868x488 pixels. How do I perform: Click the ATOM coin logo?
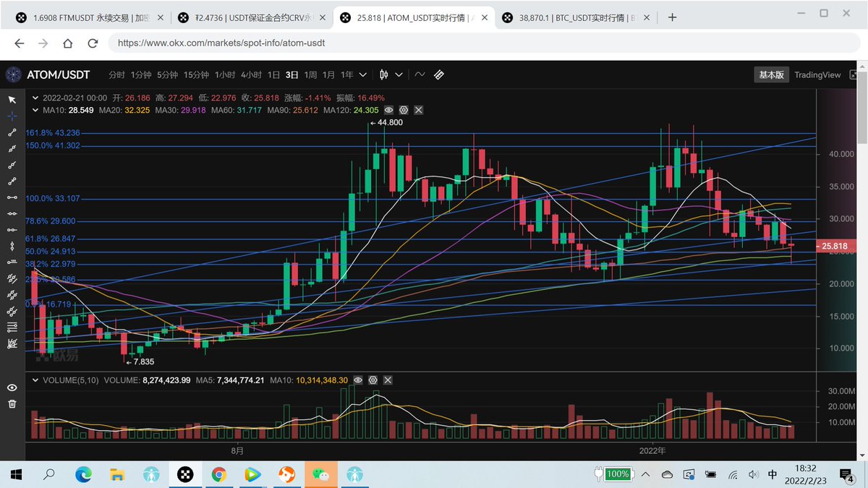(14, 74)
